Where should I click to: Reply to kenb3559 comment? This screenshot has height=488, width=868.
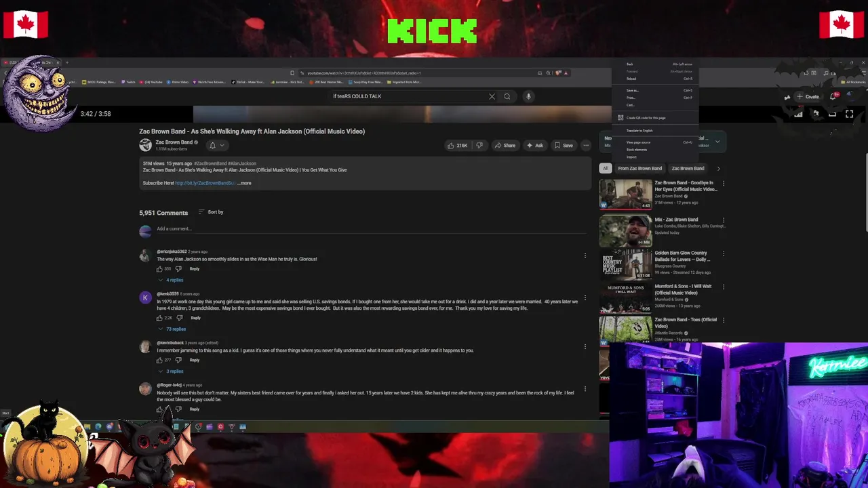click(195, 318)
